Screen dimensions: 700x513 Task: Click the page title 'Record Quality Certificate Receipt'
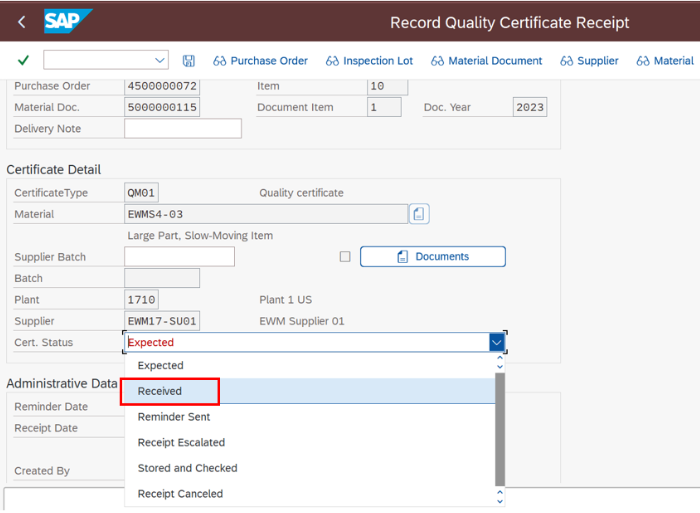(509, 22)
